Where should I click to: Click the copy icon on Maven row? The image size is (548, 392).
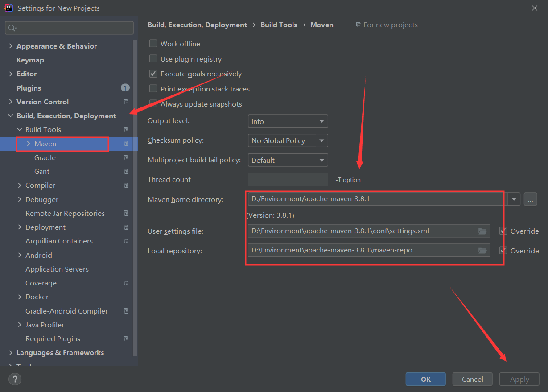pos(126,144)
